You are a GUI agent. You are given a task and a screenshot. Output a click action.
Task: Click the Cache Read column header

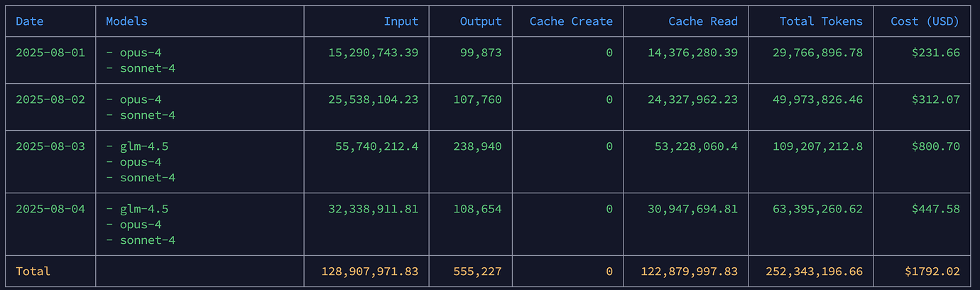[703, 21]
